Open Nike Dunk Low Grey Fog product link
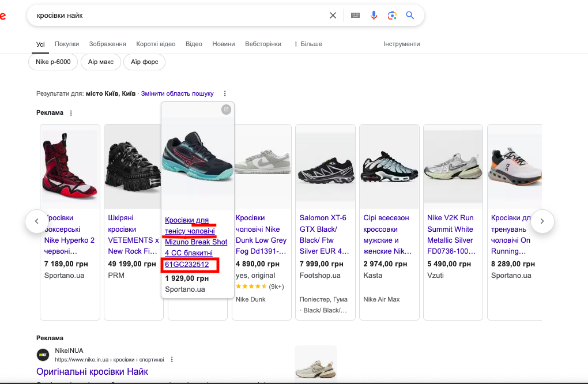 click(x=261, y=234)
